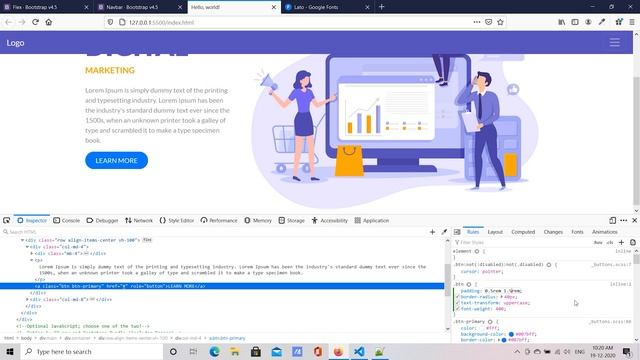The height and width of the screenshot is (360, 640).
Task: Toggle the sidebars icon in Firefox toolbar
Action: point(575,22)
